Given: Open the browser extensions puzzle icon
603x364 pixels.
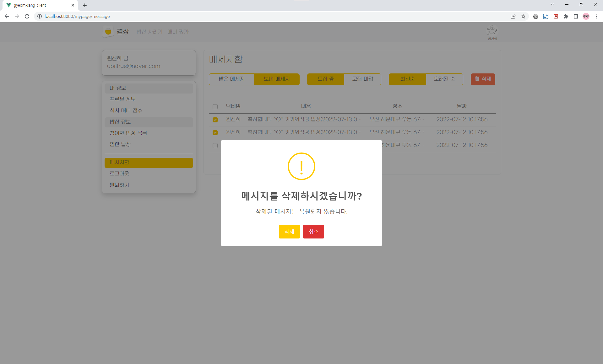Looking at the screenshot, I should 566,16.
